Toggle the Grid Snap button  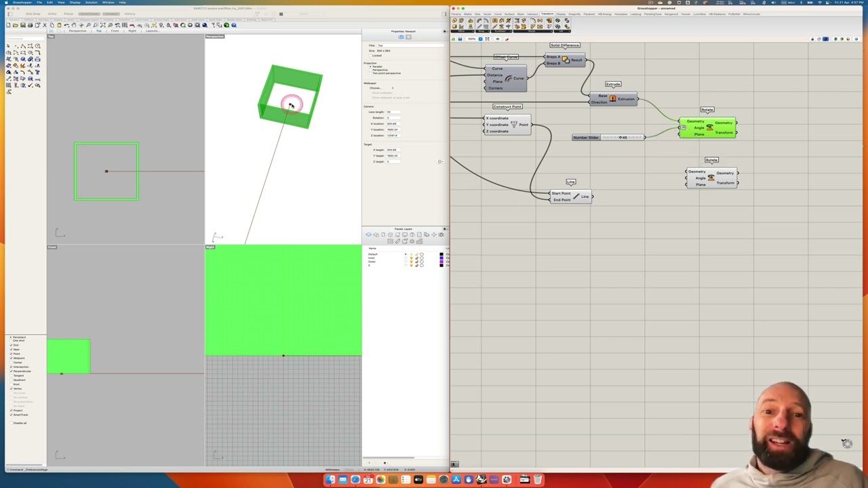[x=33, y=14]
